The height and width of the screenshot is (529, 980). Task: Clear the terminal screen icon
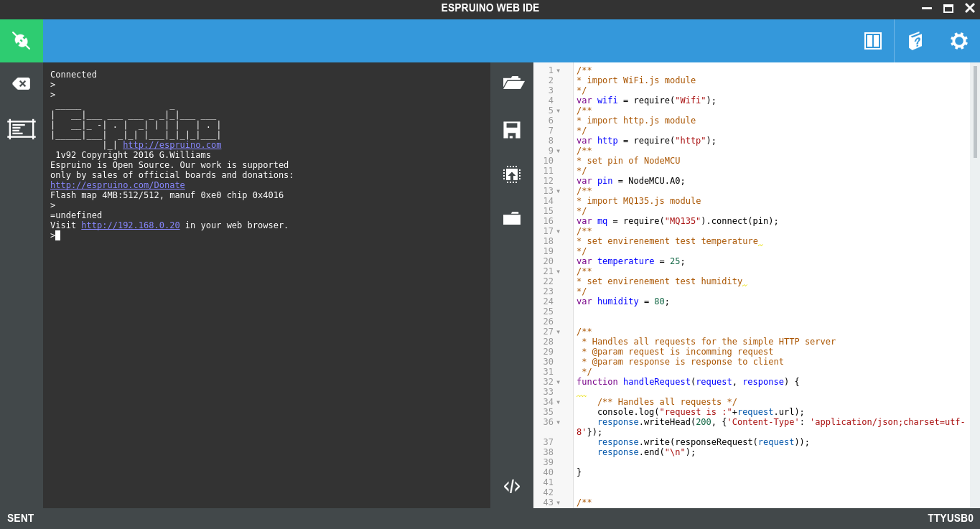click(22, 84)
